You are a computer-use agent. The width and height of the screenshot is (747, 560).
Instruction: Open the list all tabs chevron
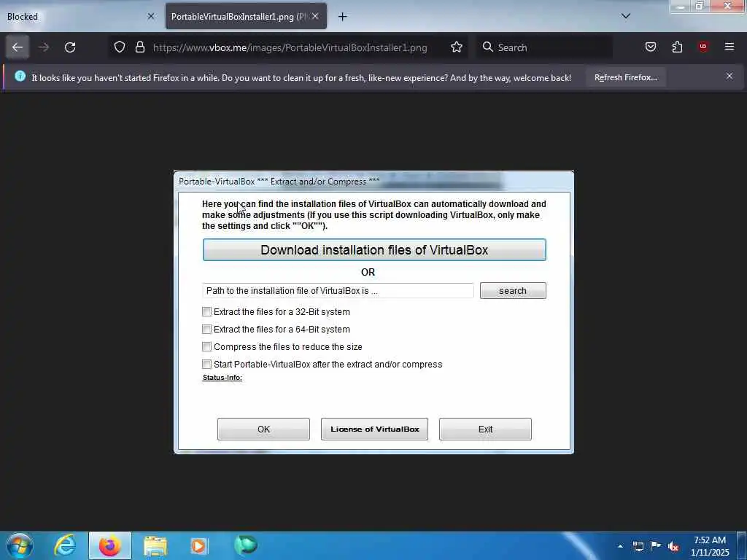626,16
